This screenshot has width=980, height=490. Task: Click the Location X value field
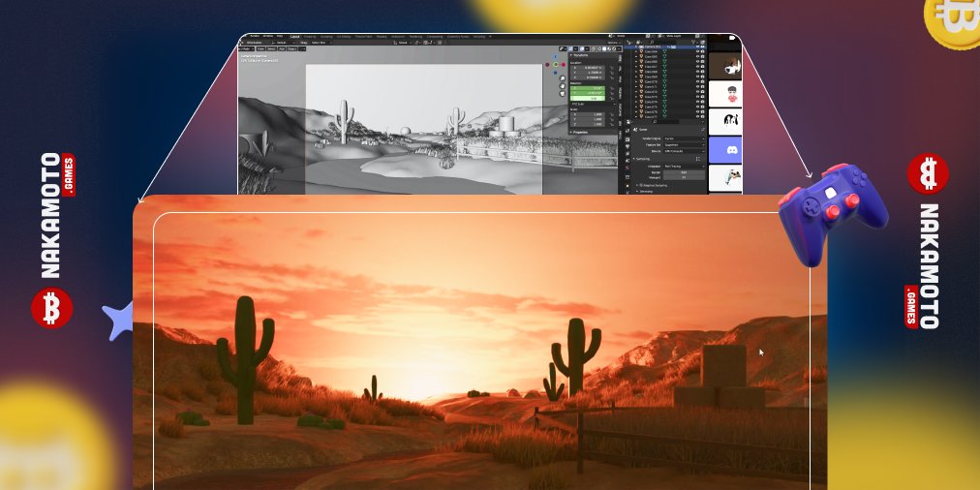tap(588, 68)
